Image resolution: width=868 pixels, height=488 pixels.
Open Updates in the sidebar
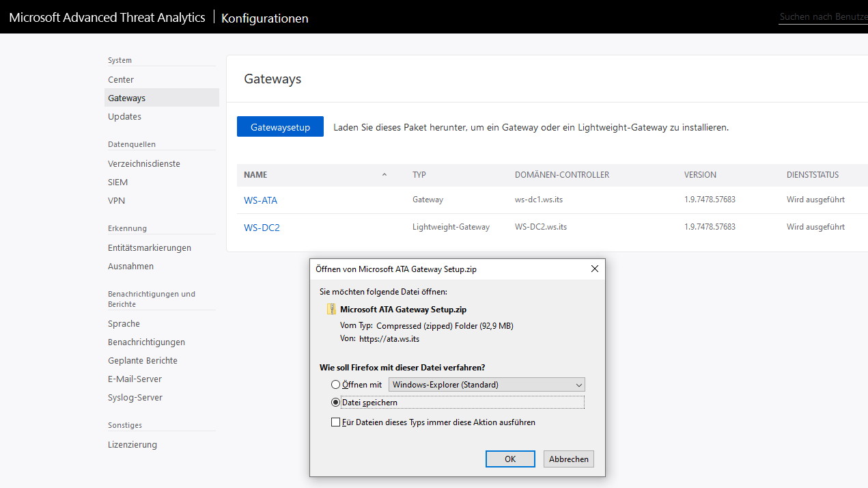tap(124, 117)
